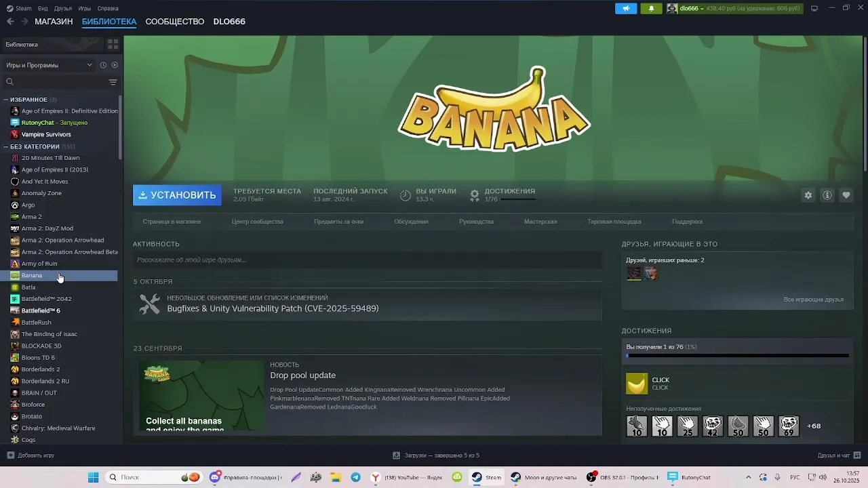868x488 pixels.
Task: Add Banana to favorites heart icon
Action: point(846,195)
